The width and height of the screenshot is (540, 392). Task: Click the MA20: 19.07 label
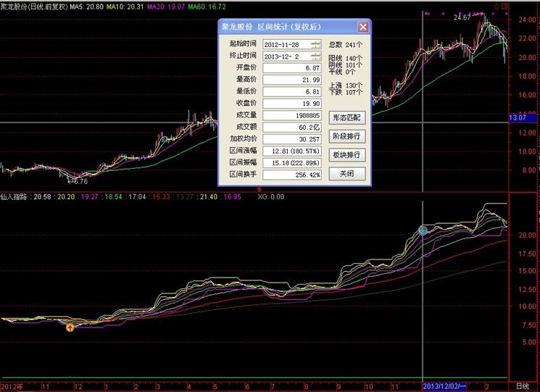166,7
